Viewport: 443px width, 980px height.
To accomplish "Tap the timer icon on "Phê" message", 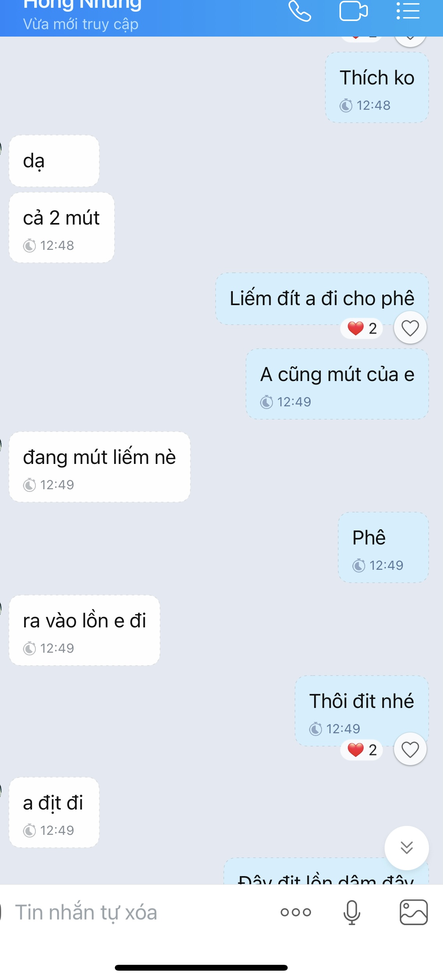I will (359, 566).
